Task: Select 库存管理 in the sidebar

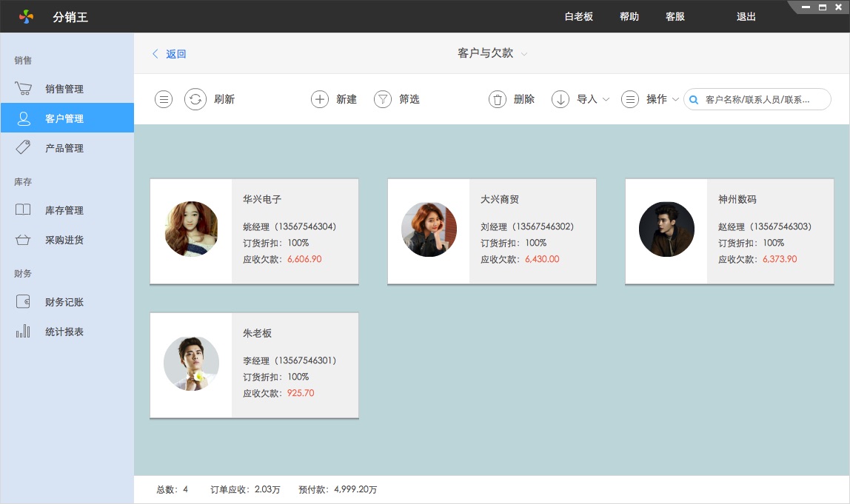Action: tap(64, 210)
